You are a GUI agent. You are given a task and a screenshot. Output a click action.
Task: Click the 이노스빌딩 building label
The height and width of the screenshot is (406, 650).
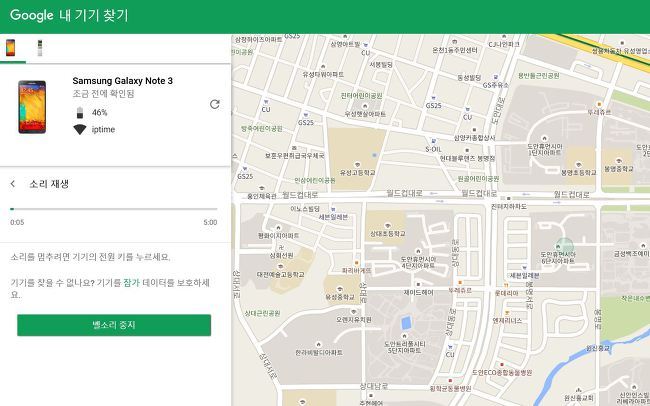click(x=305, y=209)
